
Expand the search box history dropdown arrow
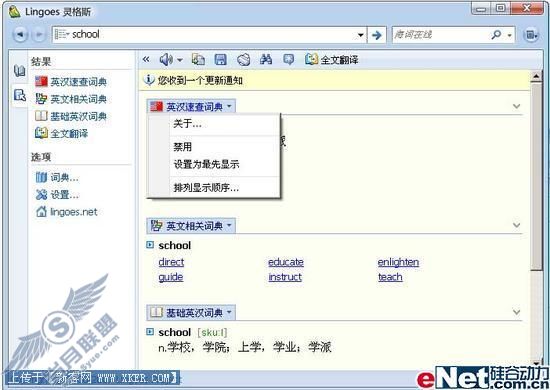click(x=360, y=35)
